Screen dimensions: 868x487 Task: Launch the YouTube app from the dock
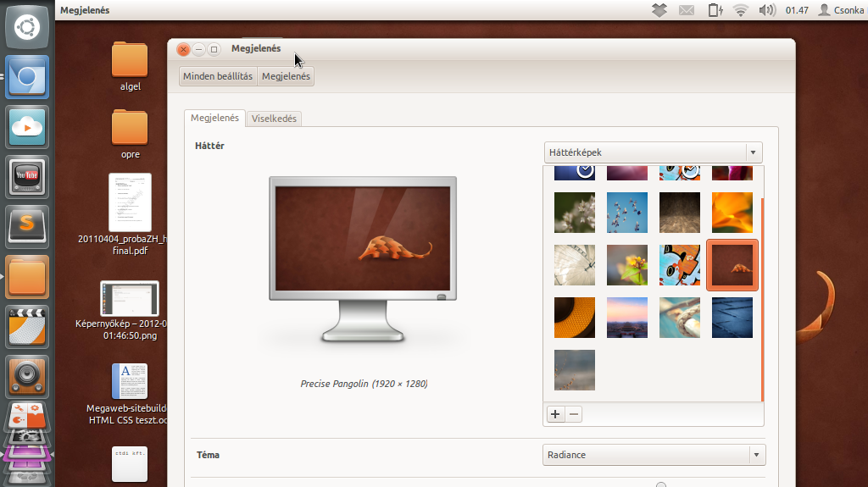click(x=27, y=176)
